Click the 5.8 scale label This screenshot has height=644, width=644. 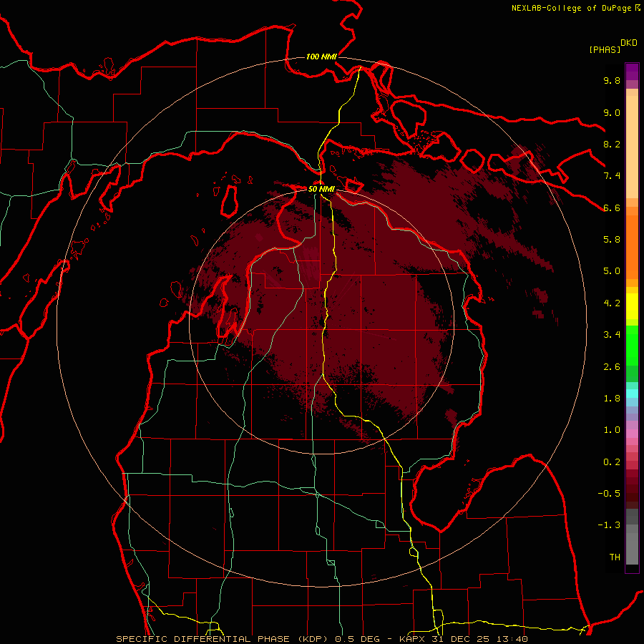[x=612, y=240]
